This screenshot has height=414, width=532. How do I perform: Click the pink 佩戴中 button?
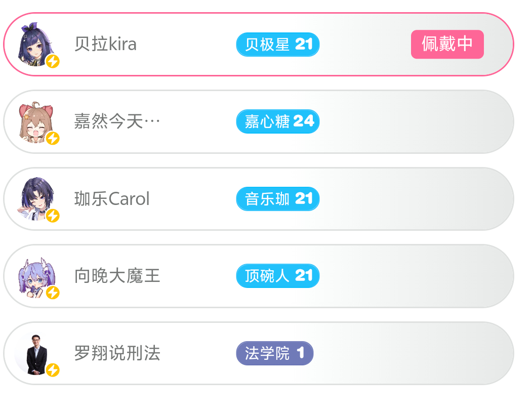(447, 45)
